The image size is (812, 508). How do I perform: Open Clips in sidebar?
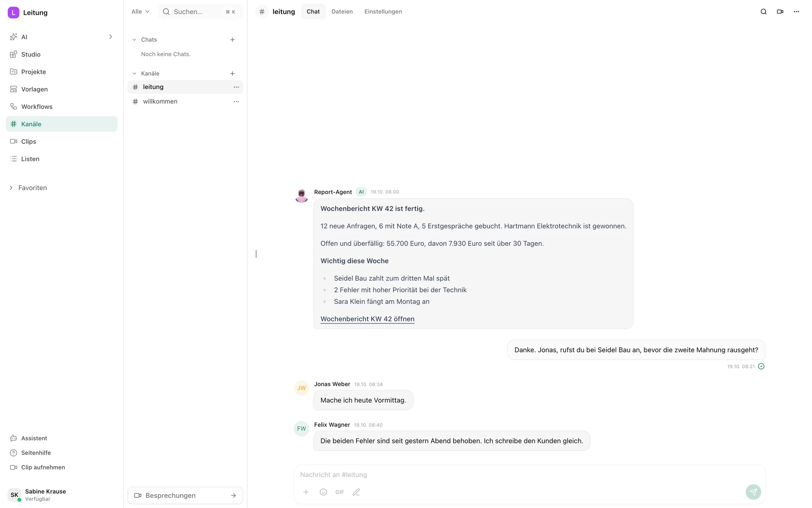click(x=61, y=141)
